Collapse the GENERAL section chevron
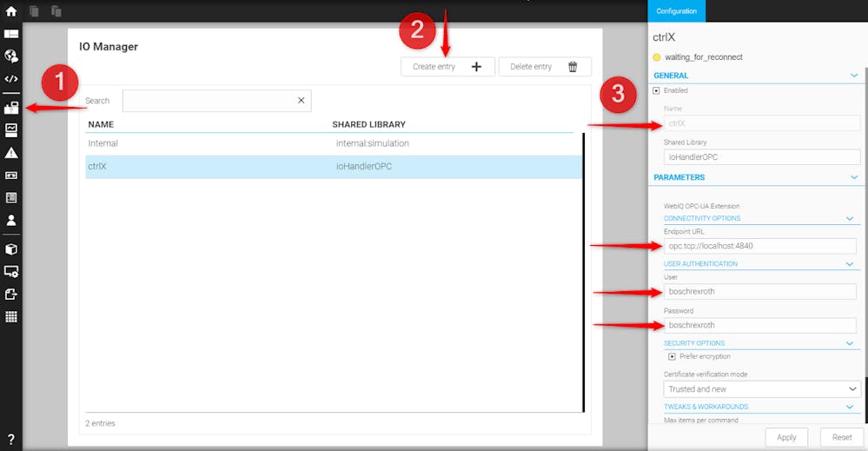Image resolution: width=868 pixels, height=451 pixels. 854,76
